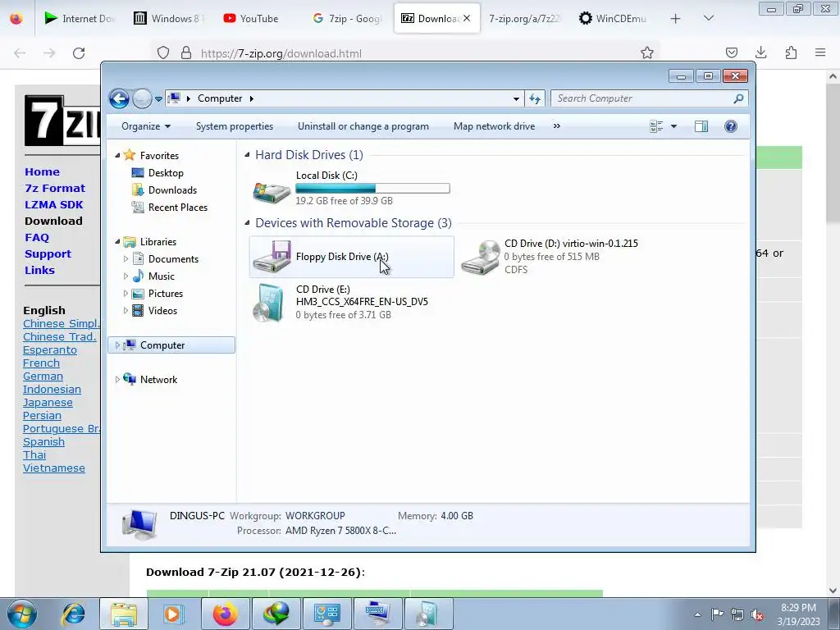Bookmark this page with star icon
Image resolution: width=840 pixels, height=630 pixels.
coord(647,52)
